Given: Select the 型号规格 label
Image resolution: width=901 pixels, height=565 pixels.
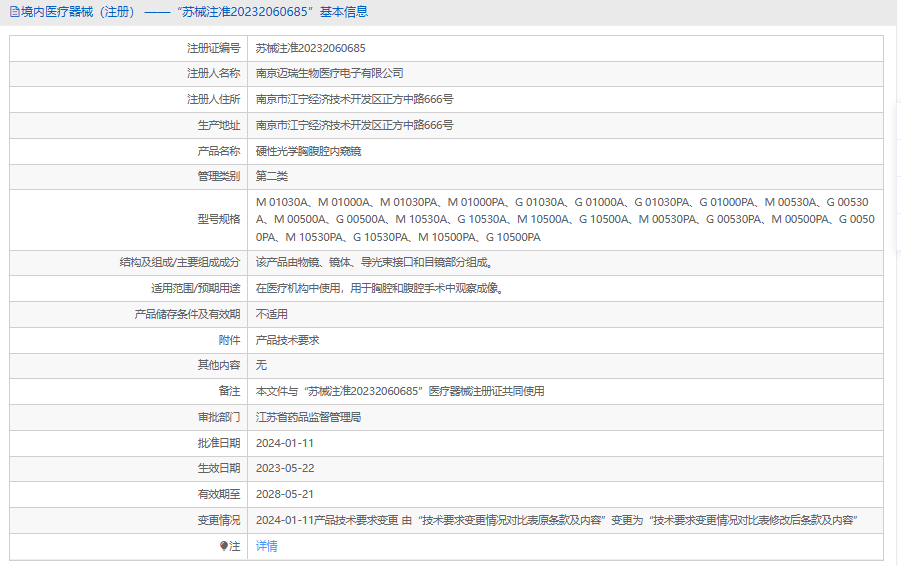Looking at the screenshot, I should 219,219.
